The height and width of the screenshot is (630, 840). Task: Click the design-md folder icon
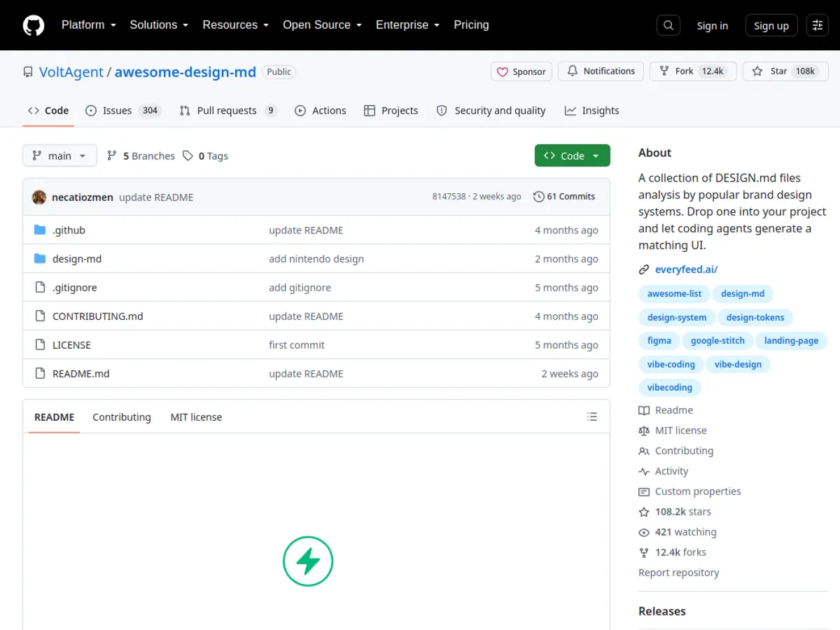[x=40, y=259]
